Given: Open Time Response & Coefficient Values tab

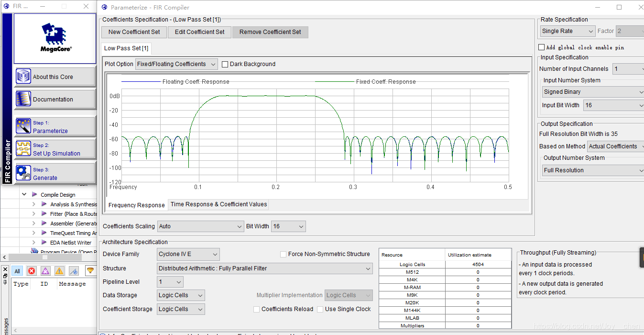Looking at the screenshot, I should tap(219, 204).
